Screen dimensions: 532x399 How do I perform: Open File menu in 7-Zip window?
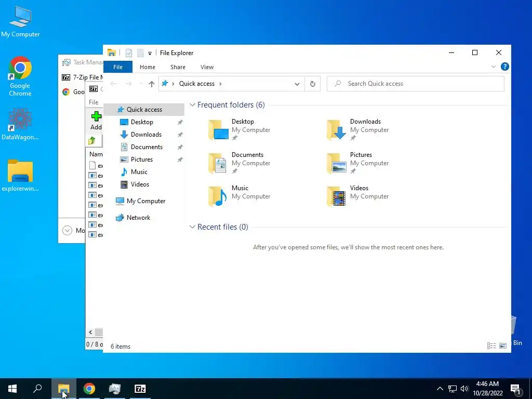coord(94,102)
